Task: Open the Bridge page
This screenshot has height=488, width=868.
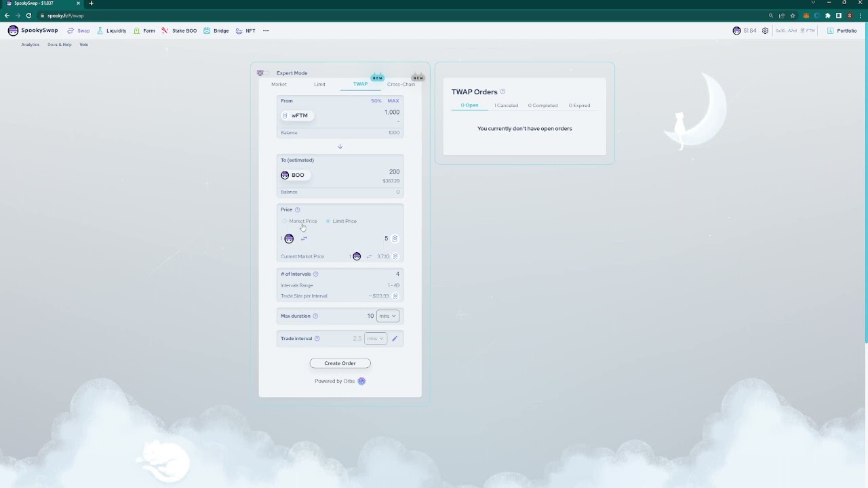Action: click(x=216, y=30)
